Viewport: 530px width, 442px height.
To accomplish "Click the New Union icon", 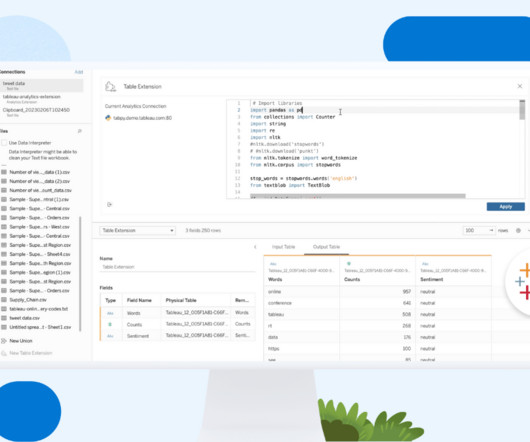I will click(x=4, y=341).
